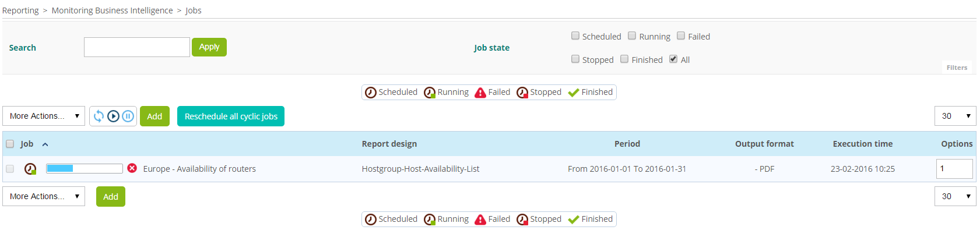Click the play icon to run job

click(x=113, y=116)
